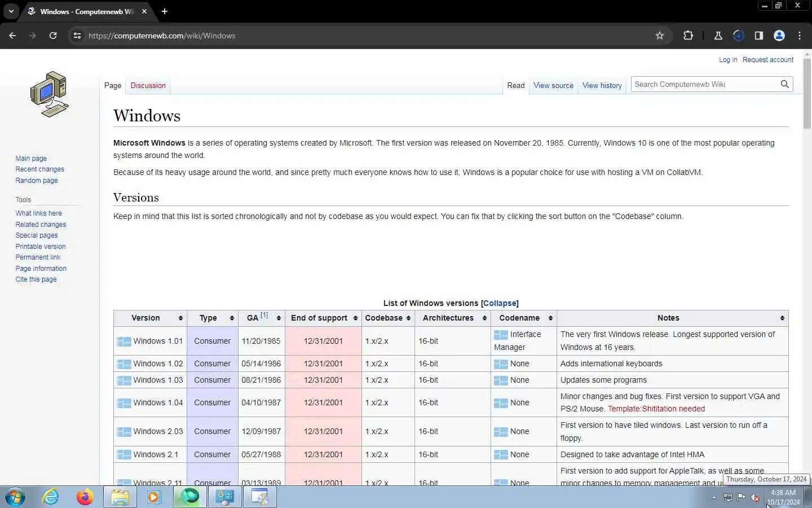Open Windows Explorer folder on taskbar
The image size is (812, 508).
pyautogui.click(x=120, y=497)
